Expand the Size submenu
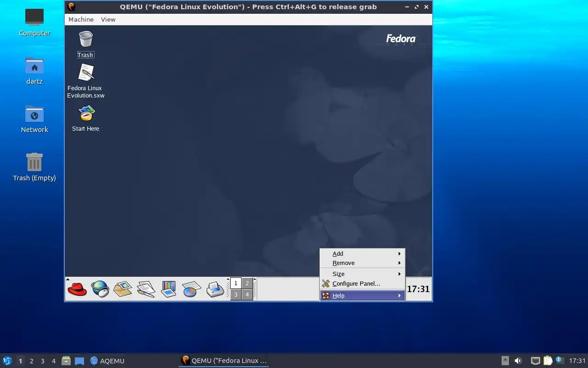The height and width of the screenshot is (368, 588). coord(362,274)
